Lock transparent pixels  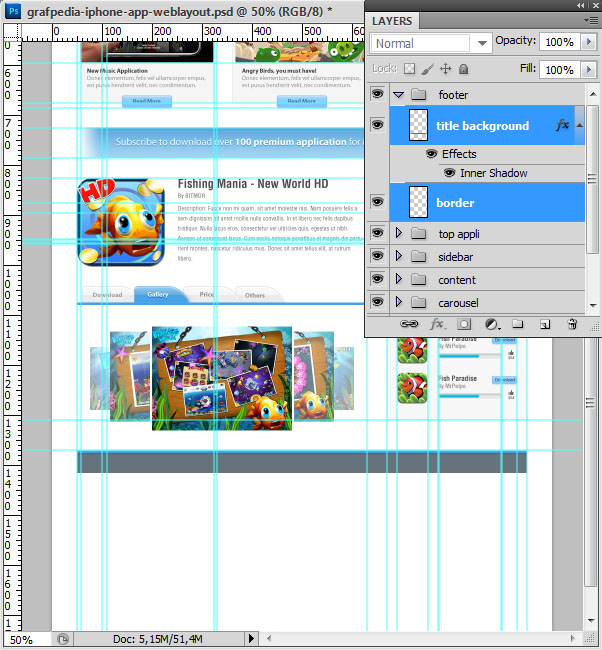[409, 69]
